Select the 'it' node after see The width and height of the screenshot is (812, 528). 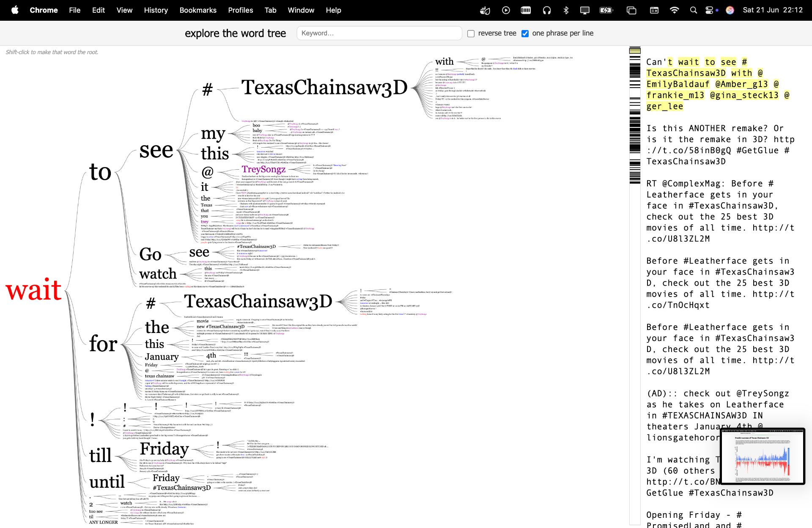[x=205, y=187]
